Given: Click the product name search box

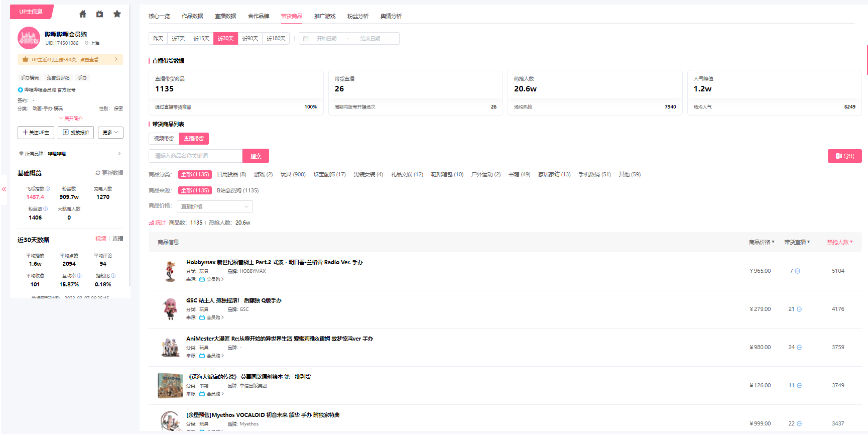Looking at the screenshot, I should (196, 156).
